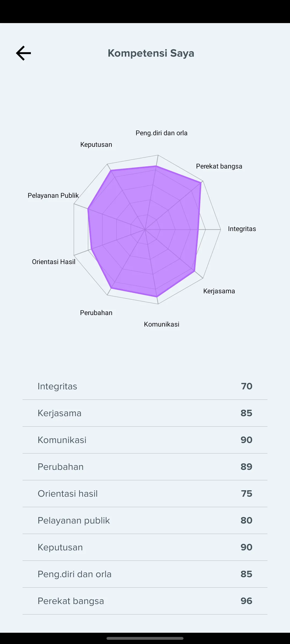Tap the Keputusan radar chart label
The width and height of the screenshot is (290, 644).
[96, 145]
